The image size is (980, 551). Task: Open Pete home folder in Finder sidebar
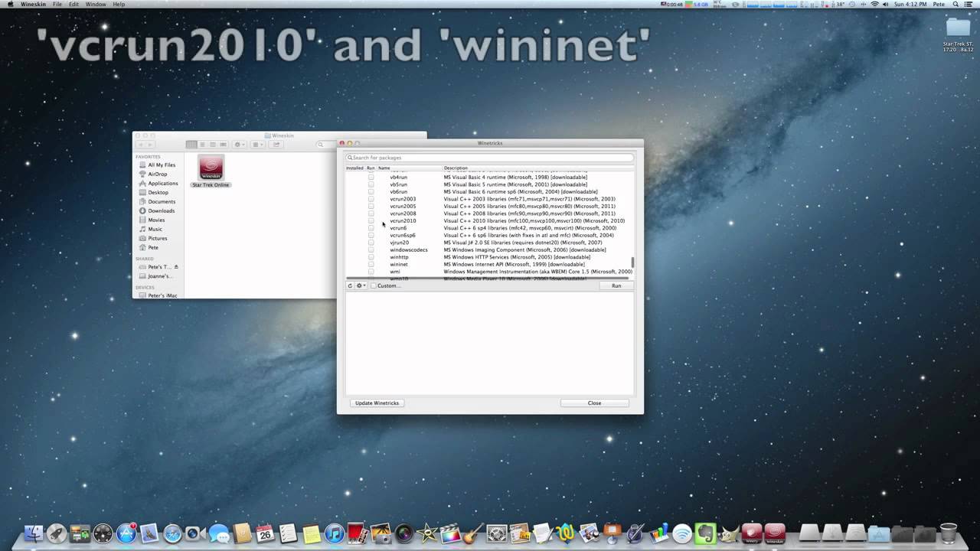153,247
